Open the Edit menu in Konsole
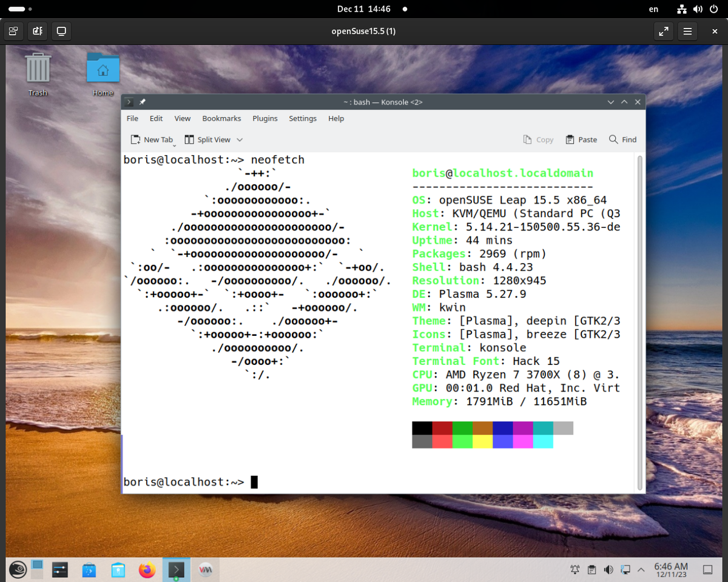Image resolution: width=728 pixels, height=582 pixels. coord(156,118)
